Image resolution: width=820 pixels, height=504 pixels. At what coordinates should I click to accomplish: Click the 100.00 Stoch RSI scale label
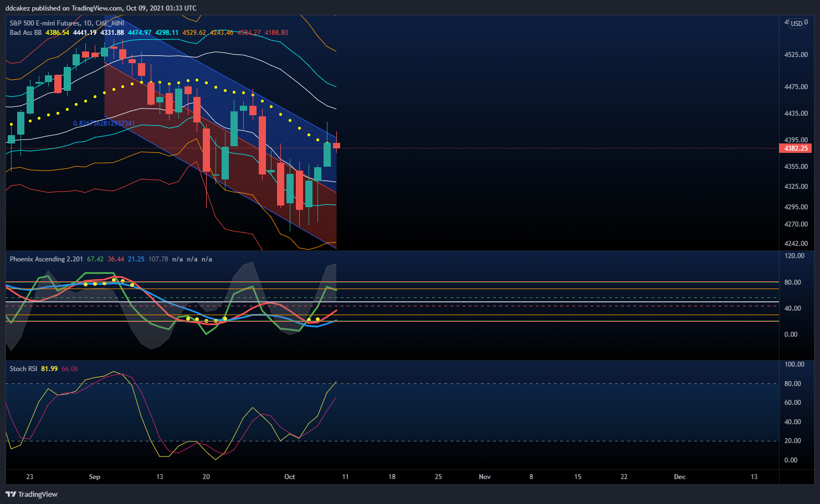coord(795,364)
